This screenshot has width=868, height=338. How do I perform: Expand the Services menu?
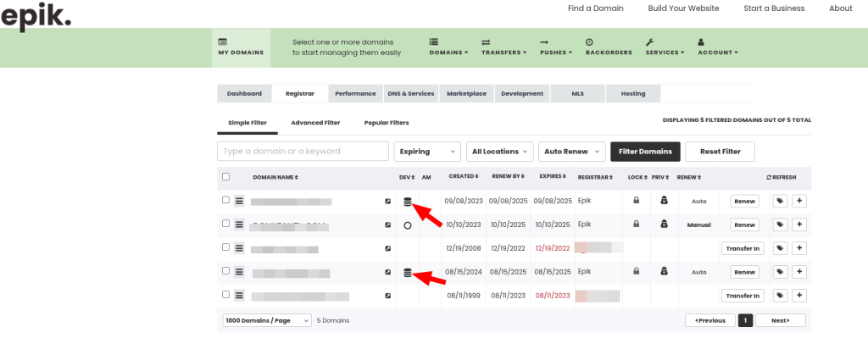click(665, 47)
